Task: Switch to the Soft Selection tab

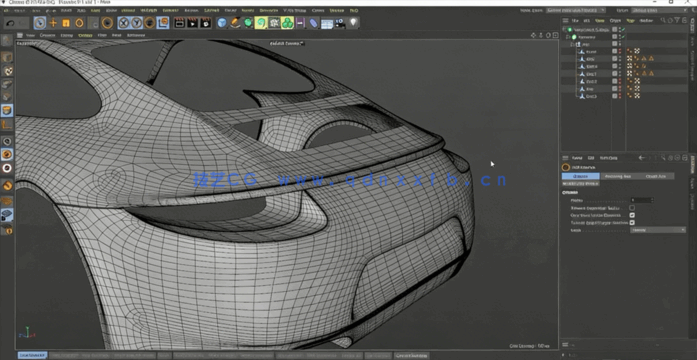Action: pos(581,184)
